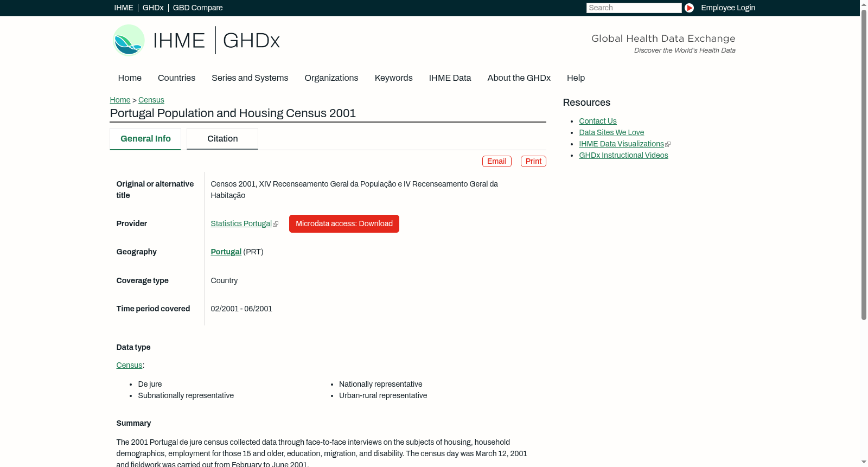Open the Portugal geography link

click(226, 252)
